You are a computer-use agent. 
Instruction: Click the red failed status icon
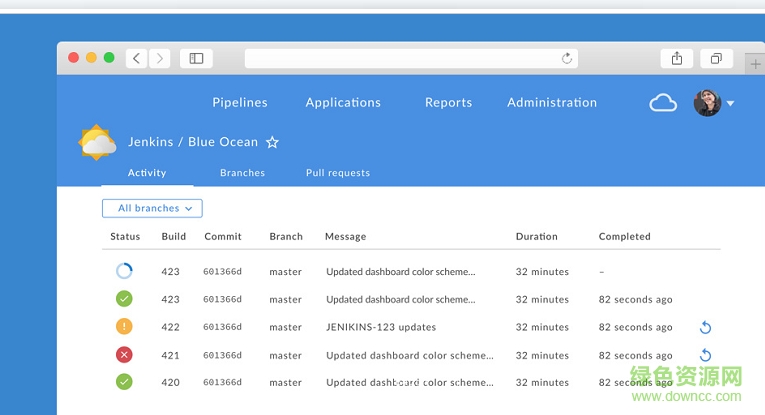point(124,355)
